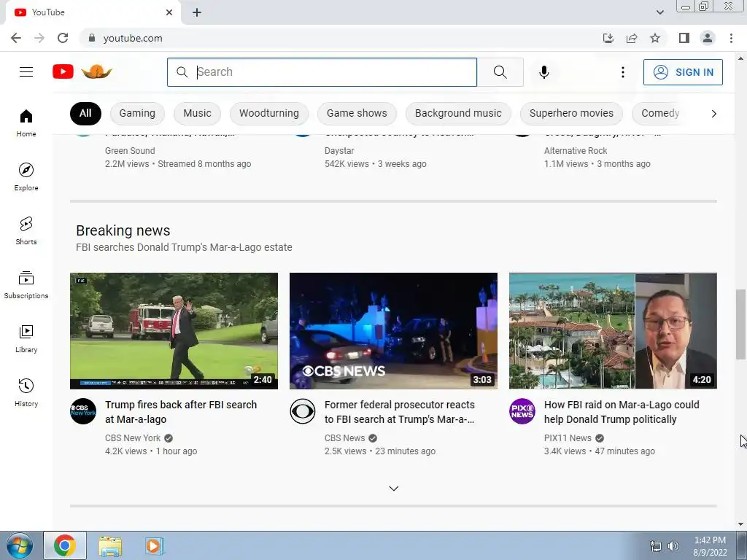Click CBS New York channel avatar
The width and height of the screenshot is (747, 560).
(83, 411)
